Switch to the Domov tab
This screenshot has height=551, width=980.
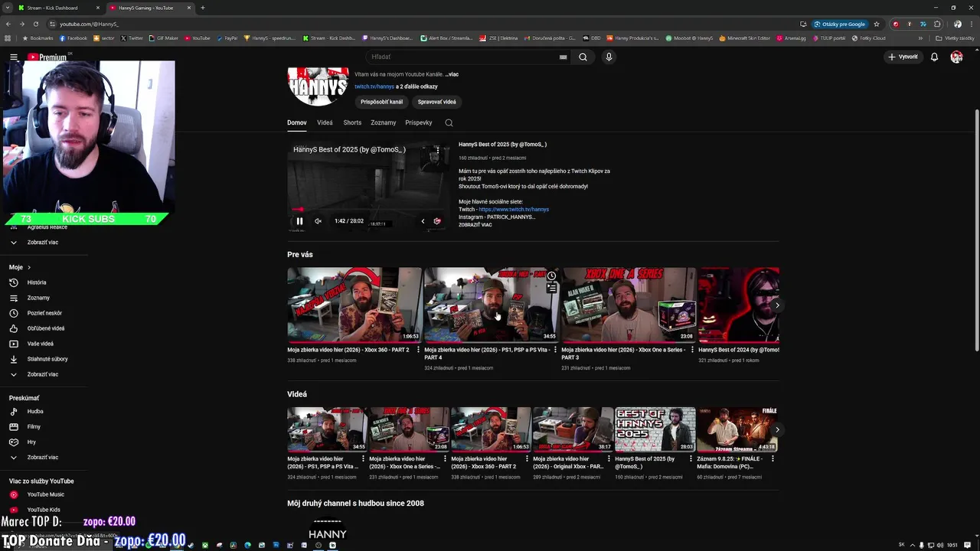tap(297, 122)
